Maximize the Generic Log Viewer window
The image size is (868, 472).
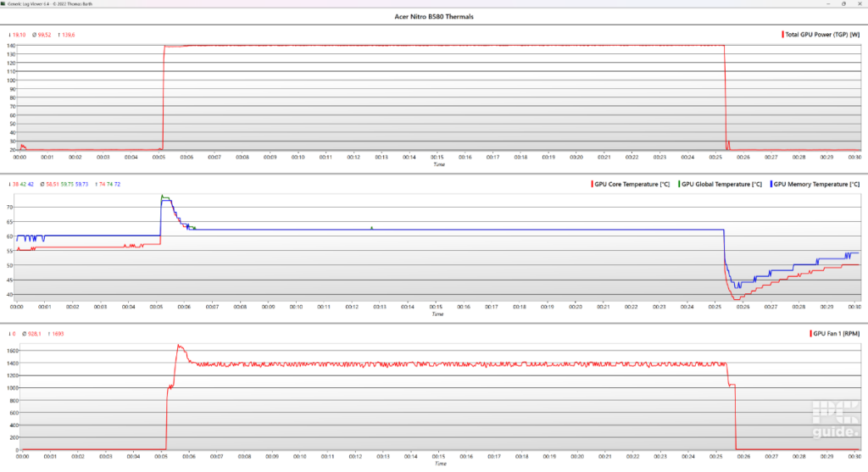843,3
